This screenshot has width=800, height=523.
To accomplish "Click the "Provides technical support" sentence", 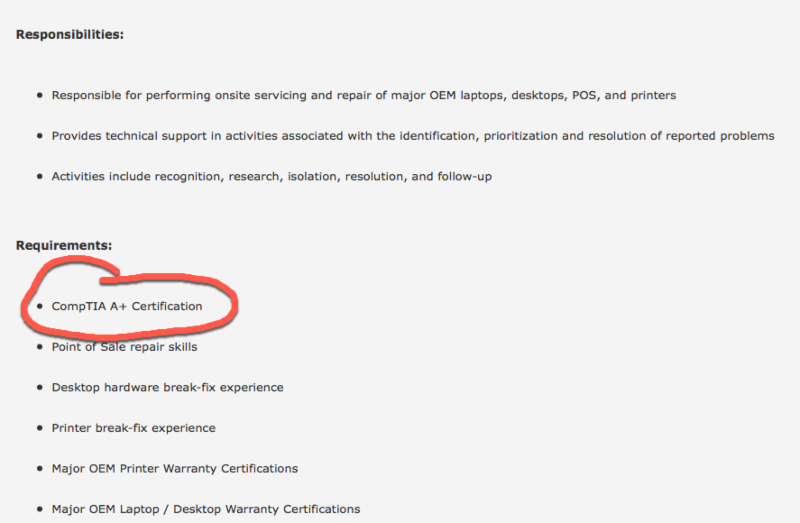I will (412, 136).
